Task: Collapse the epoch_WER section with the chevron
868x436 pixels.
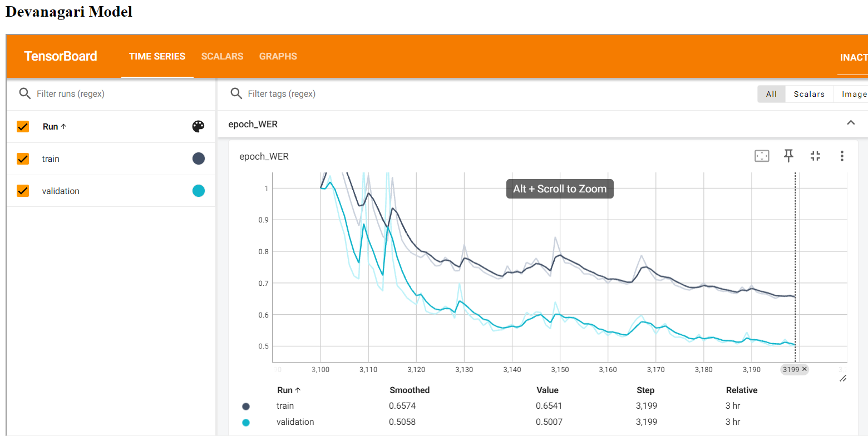Action: [850, 123]
